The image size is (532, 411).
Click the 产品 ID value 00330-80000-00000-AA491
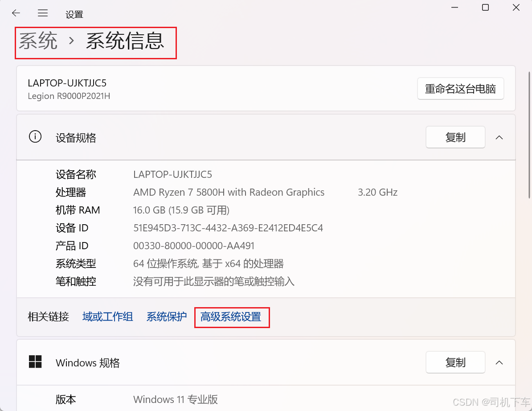[194, 246]
